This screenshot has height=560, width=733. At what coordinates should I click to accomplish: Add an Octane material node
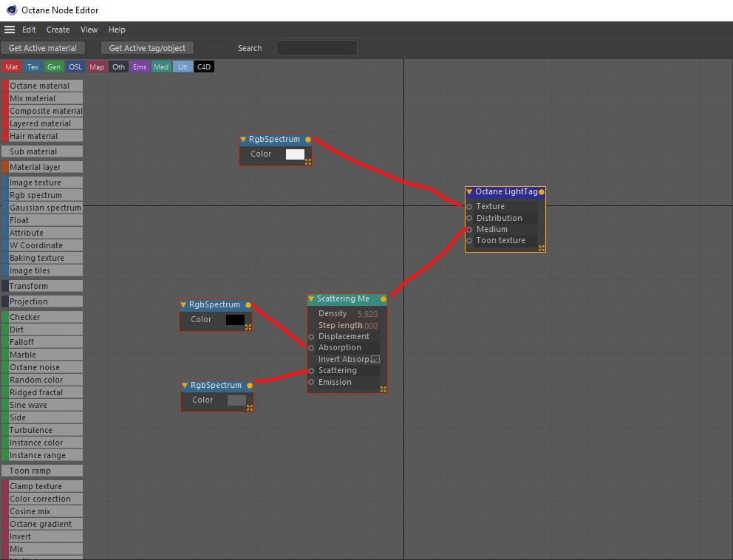[x=42, y=86]
